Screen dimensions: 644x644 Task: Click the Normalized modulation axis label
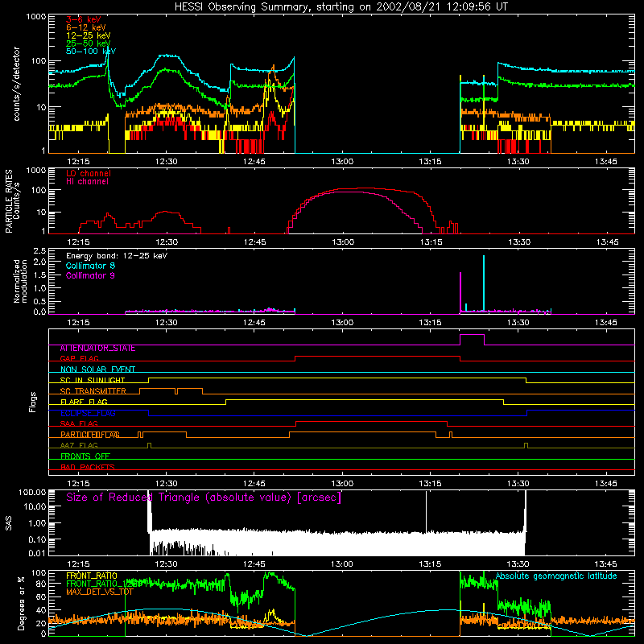pyautogui.click(x=20, y=281)
